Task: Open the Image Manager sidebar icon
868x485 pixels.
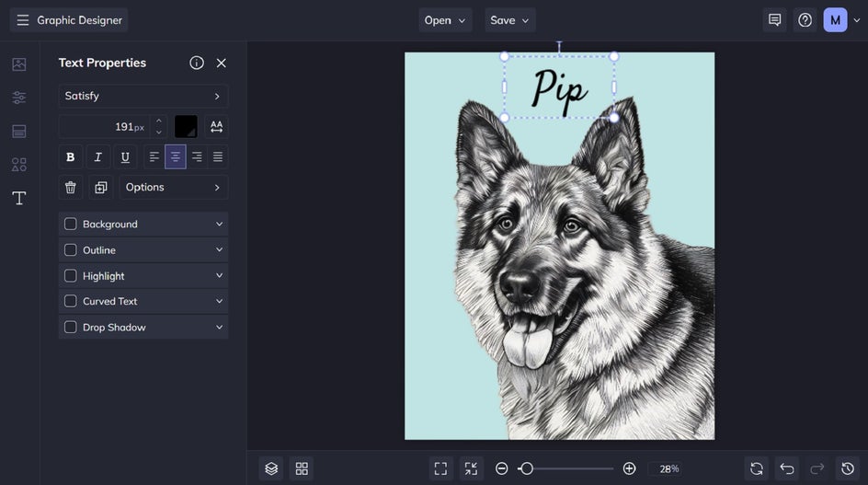Action: click(18, 64)
